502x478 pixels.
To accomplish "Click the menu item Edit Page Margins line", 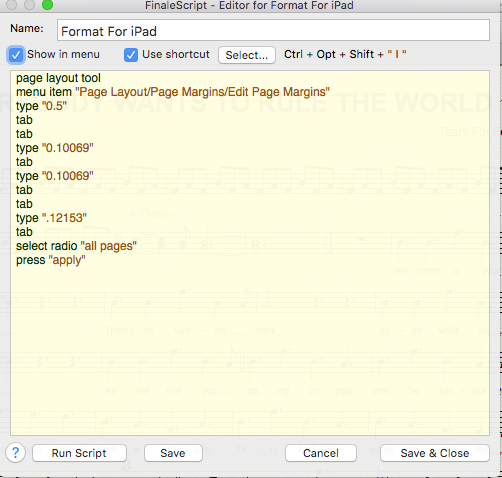I will [173, 92].
